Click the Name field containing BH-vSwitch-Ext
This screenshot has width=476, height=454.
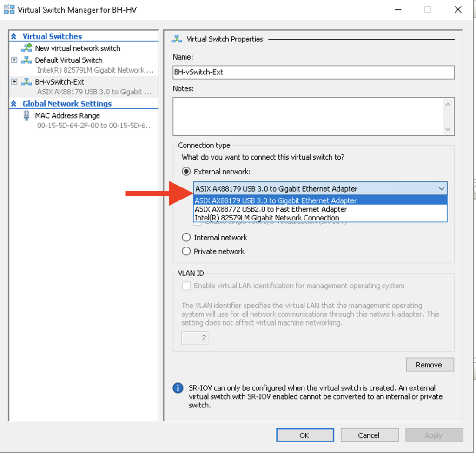(x=314, y=72)
